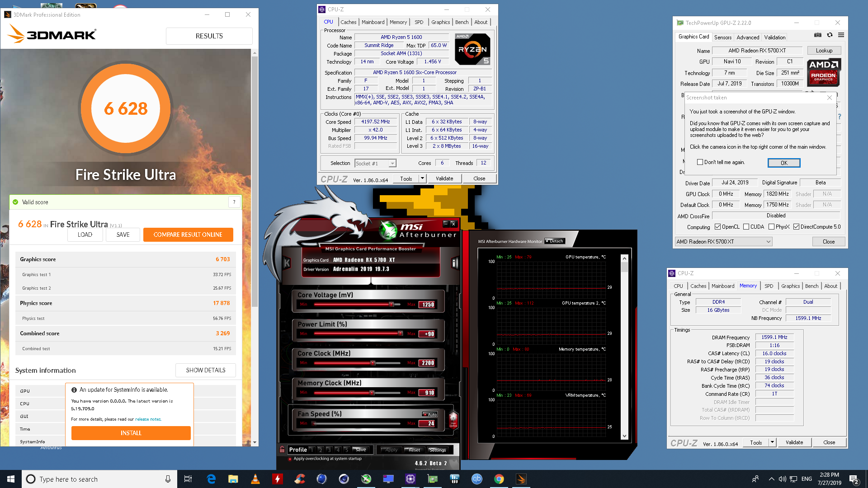Open the GPU-Z hamburger menu
The image size is (868, 488).
pos(841,35)
